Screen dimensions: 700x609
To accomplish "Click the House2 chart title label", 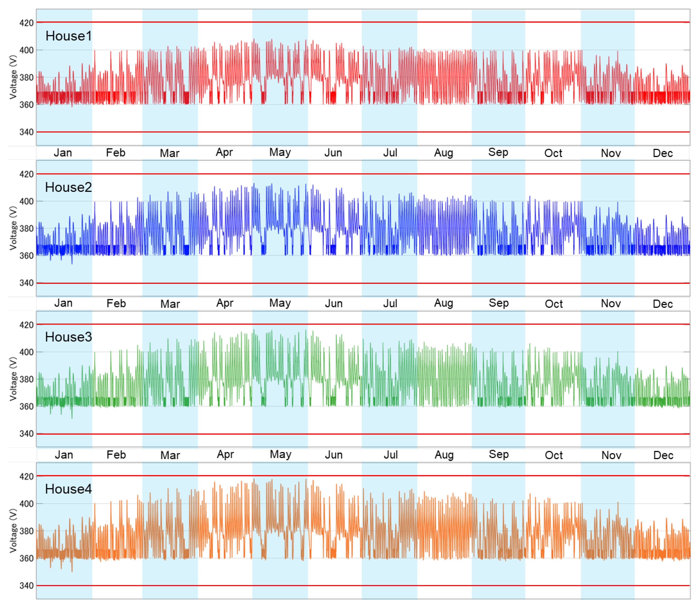I will tap(68, 187).
